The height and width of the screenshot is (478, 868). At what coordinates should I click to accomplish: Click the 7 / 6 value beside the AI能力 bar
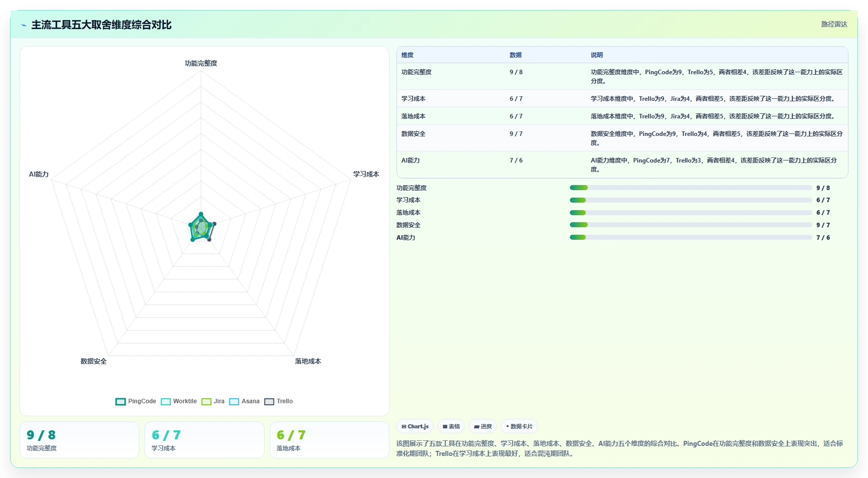pyautogui.click(x=823, y=238)
